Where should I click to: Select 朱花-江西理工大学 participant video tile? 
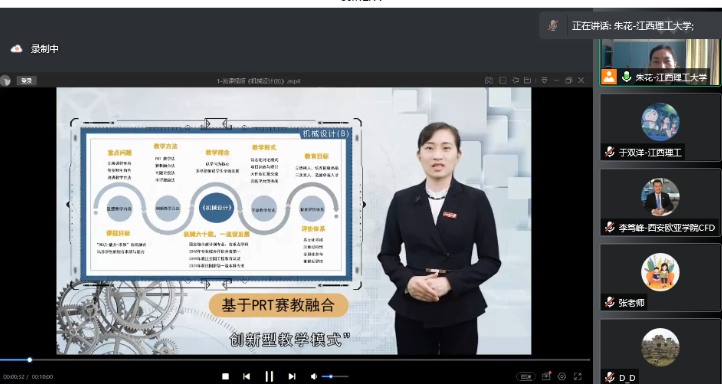(x=660, y=62)
